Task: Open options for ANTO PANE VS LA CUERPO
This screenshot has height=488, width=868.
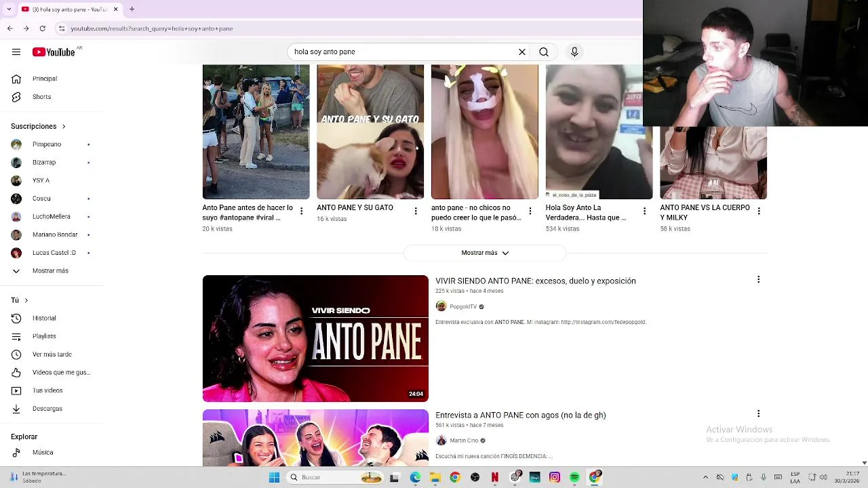Action: pyautogui.click(x=759, y=211)
